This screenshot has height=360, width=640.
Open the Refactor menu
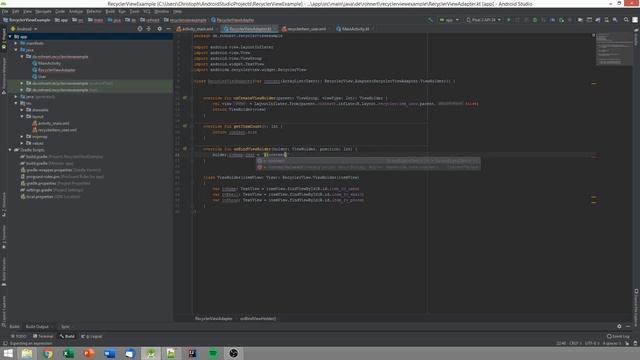93,11
